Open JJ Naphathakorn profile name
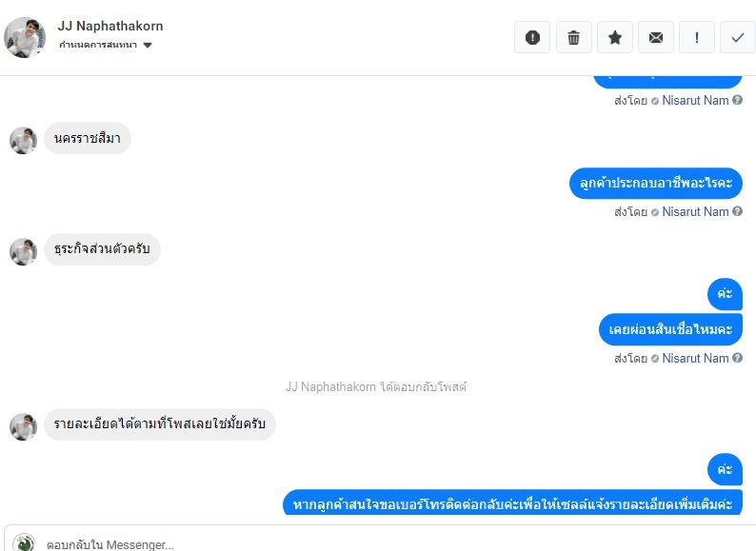Viewport: 756px width, 551px height. 110,26
